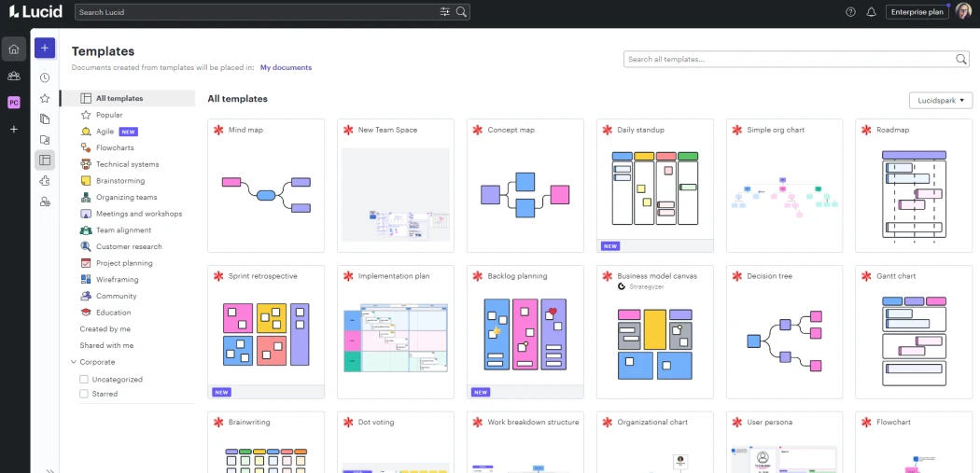980x473 pixels.
Task: Open Starred star icon in sidebar
Action: [x=45, y=98]
